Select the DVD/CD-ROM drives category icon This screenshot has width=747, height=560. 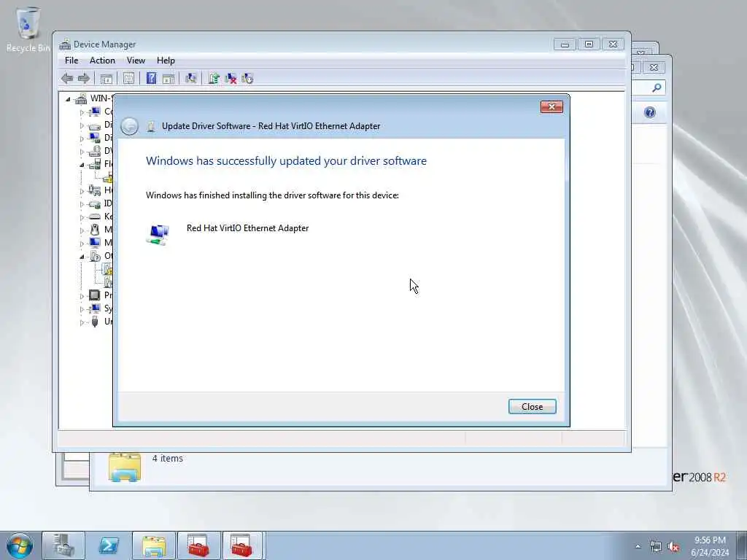pyautogui.click(x=95, y=151)
